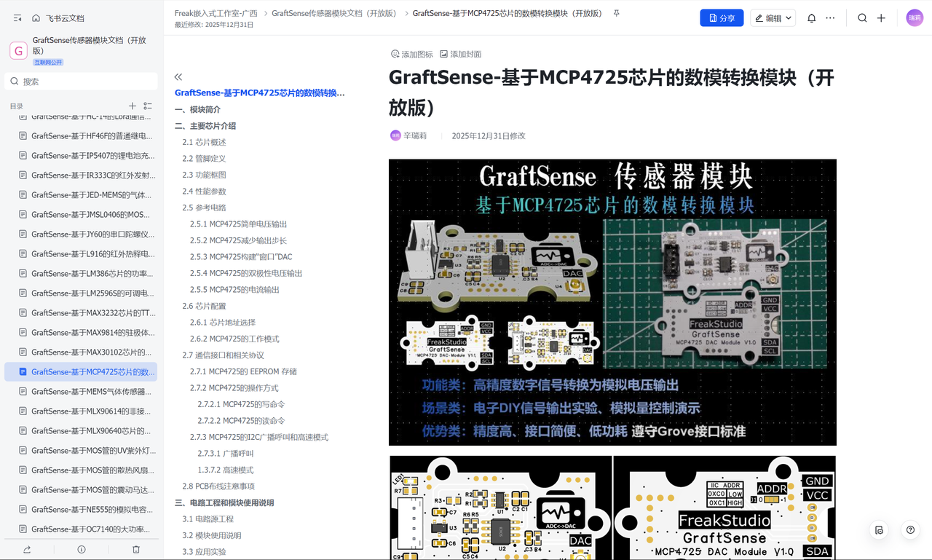Open breadcrumb Freak嵌入式工作室-广西
This screenshot has height=560, width=932.
(216, 13)
